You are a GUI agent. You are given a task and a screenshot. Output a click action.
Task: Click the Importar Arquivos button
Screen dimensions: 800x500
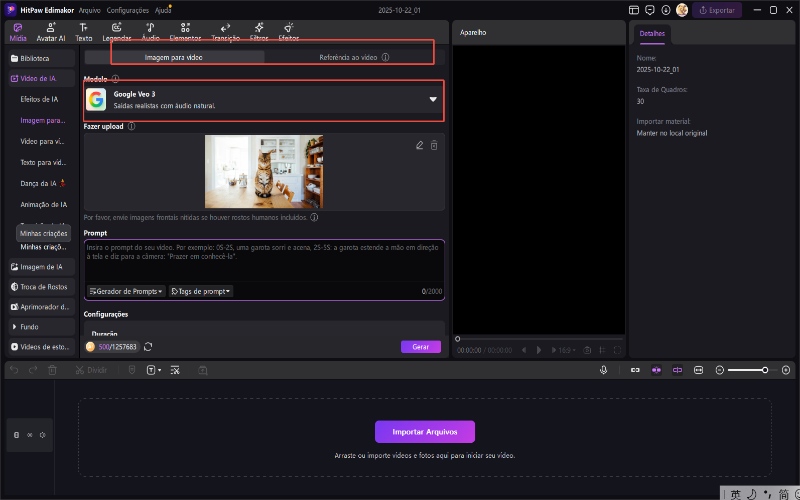click(425, 432)
